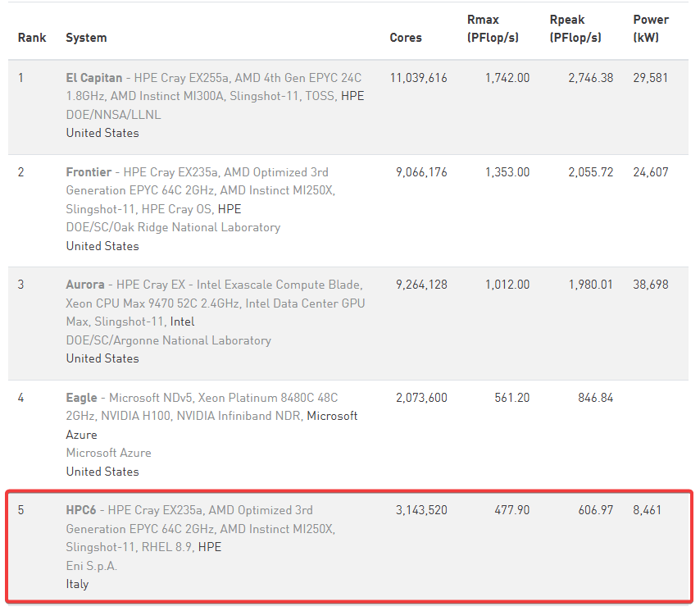Select the Rmax (PFlop/s) column header
Screen dimensions: 700x611
click(x=493, y=29)
